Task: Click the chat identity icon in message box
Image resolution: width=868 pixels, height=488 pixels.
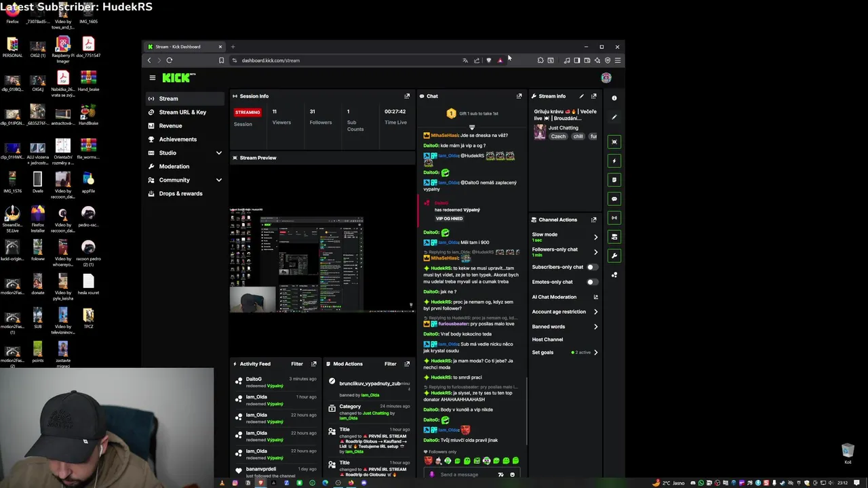Action: (x=432, y=474)
